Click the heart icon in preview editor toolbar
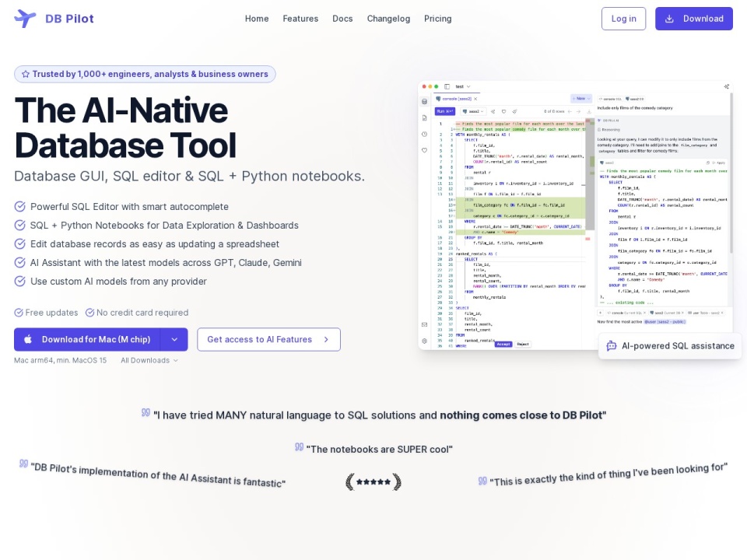 coord(503,111)
